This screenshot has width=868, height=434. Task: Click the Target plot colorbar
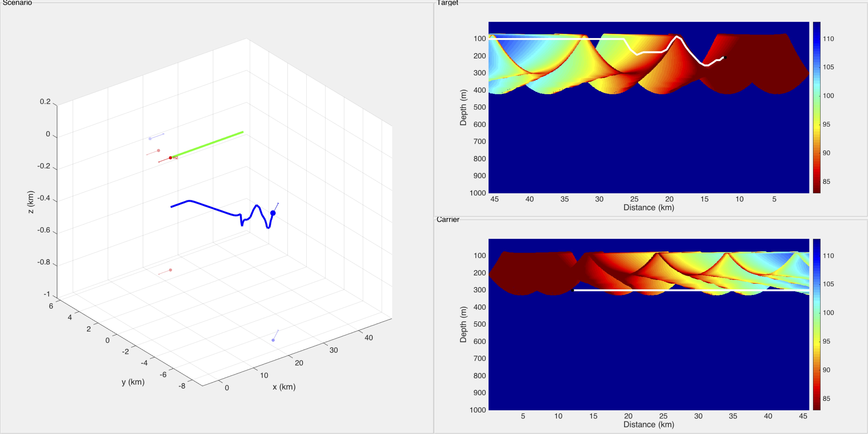pos(816,107)
